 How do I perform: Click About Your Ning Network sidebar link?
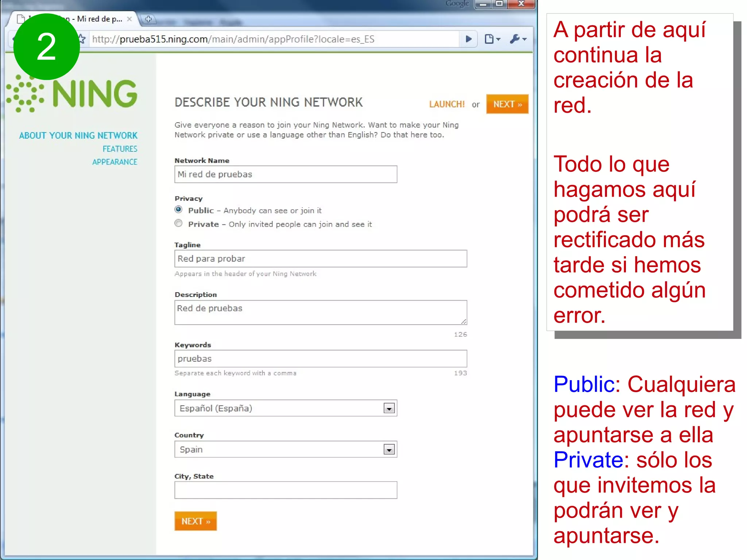point(78,136)
